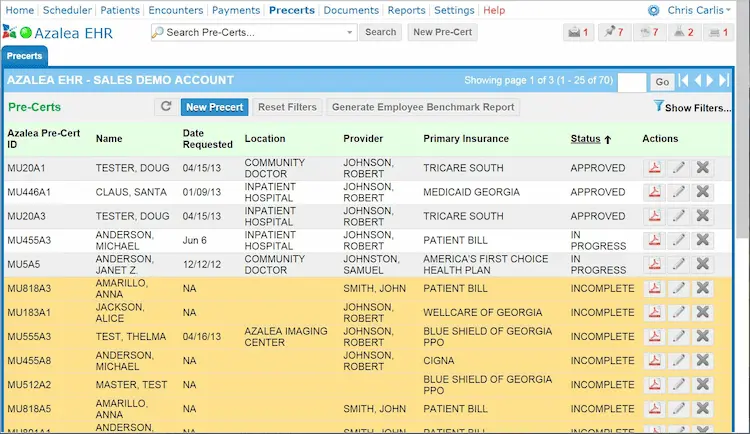The height and width of the screenshot is (434, 750).
Task: Open the Scheduler menu
Action: pyautogui.click(x=67, y=10)
